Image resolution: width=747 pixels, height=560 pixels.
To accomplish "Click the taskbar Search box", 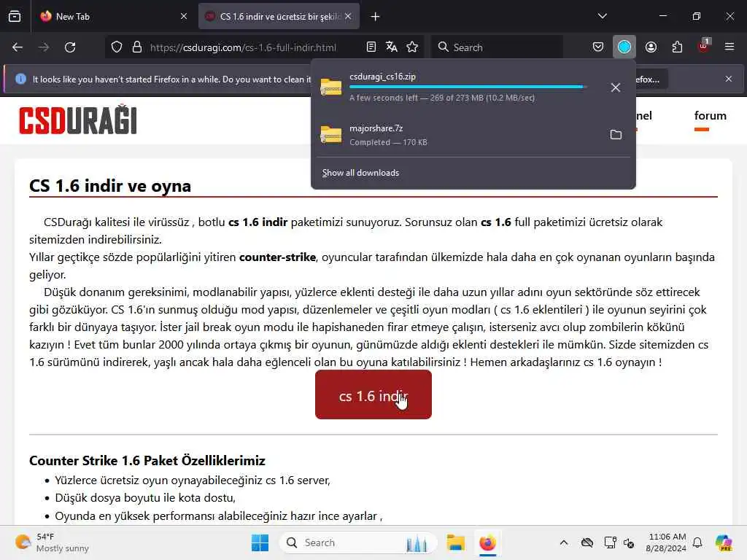I will (358, 542).
